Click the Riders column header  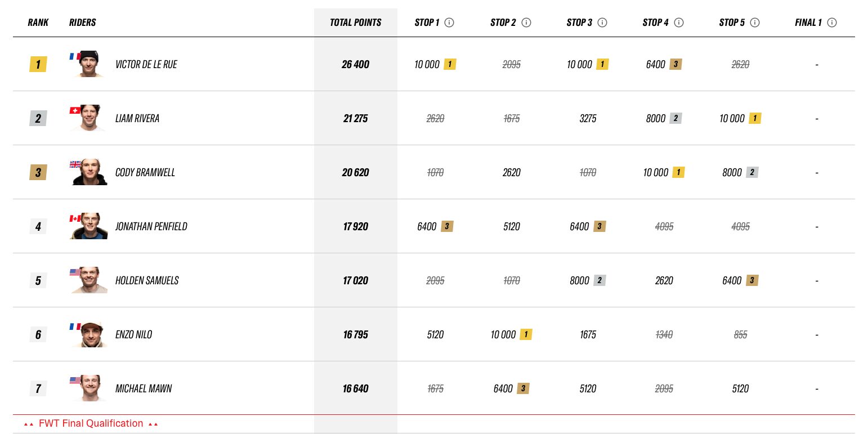(83, 23)
